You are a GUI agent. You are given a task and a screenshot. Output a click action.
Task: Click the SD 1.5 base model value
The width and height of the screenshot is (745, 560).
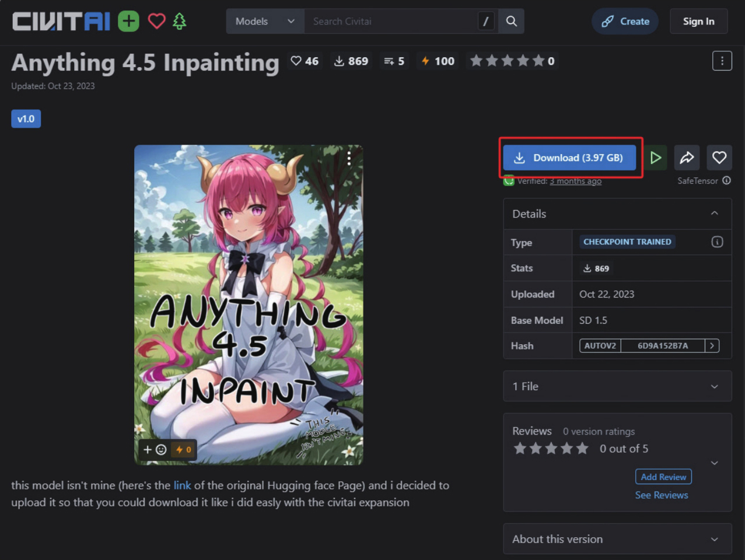(x=593, y=320)
